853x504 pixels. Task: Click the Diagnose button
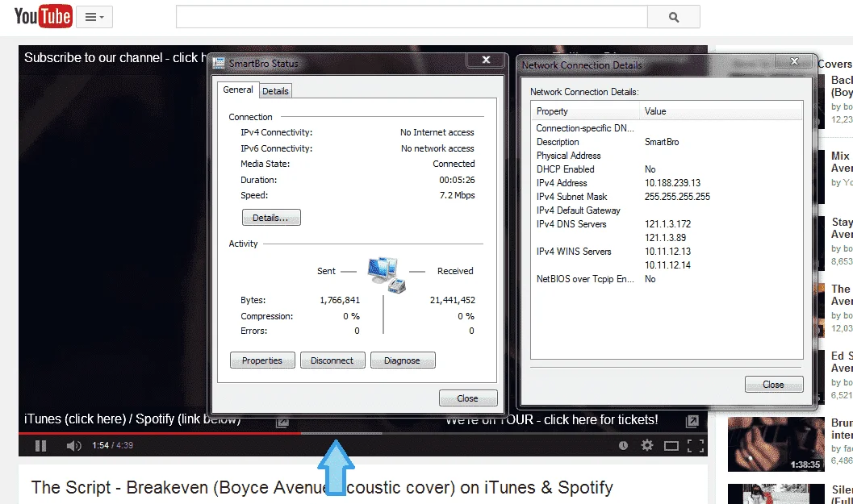[x=402, y=360]
